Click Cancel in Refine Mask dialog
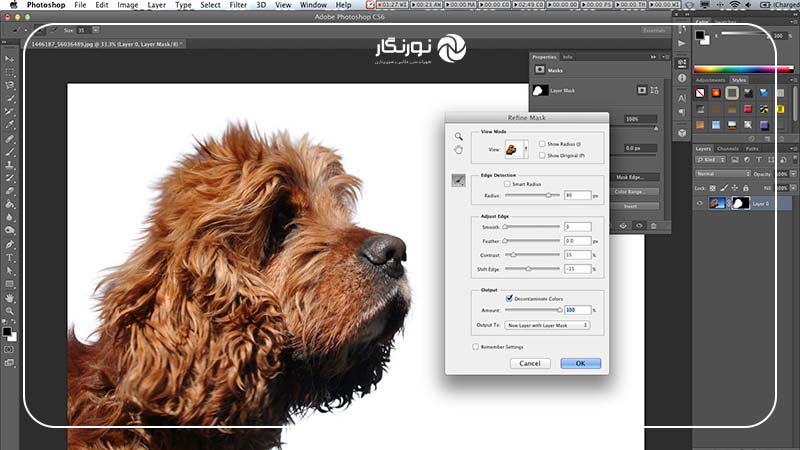This screenshot has height=450, width=800. pyautogui.click(x=530, y=363)
